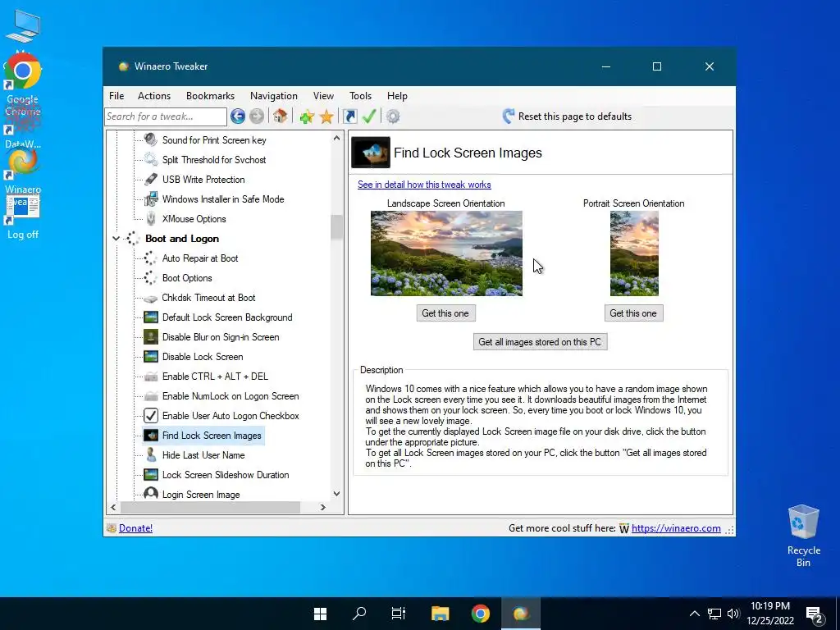This screenshot has width=840, height=630.
Task: Click the portrait lock screen thumbnail
Action: (634, 253)
